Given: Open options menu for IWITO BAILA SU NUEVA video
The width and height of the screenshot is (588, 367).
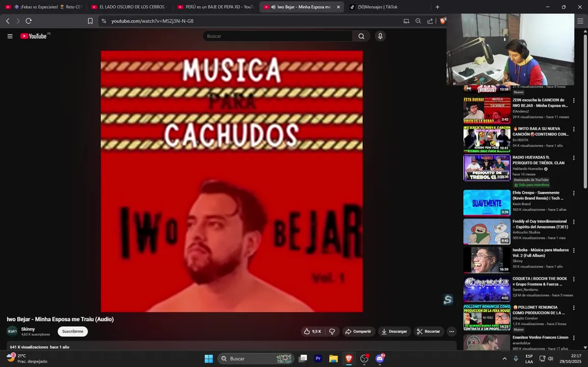Looking at the screenshot, I should [573, 129].
